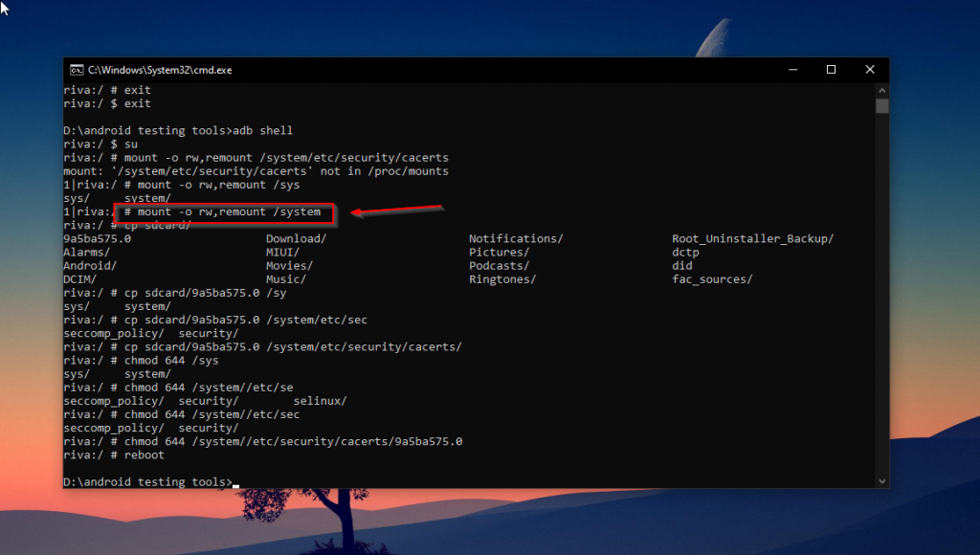Click the 'selinux/' completion entry
The width and height of the screenshot is (980, 555).
point(320,401)
